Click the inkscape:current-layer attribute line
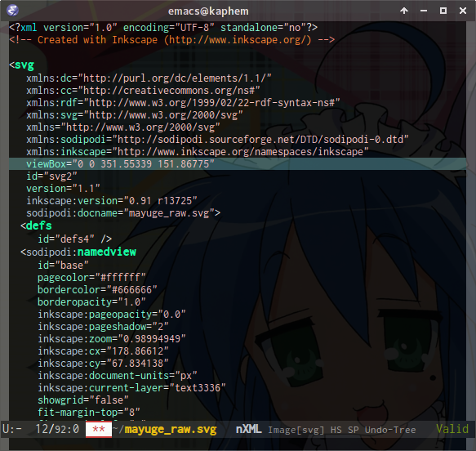Viewport: 476px width, 451px height. click(x=131, y=388)
